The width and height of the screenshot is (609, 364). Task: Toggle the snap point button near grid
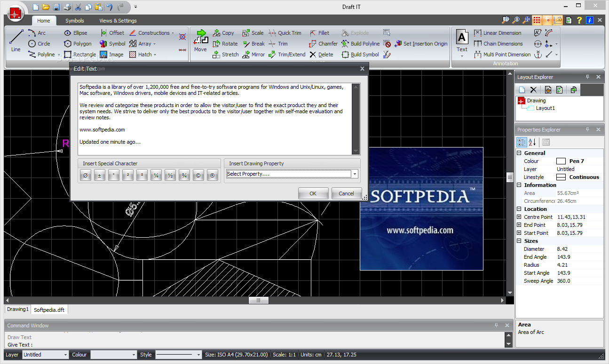coord(547,20)
